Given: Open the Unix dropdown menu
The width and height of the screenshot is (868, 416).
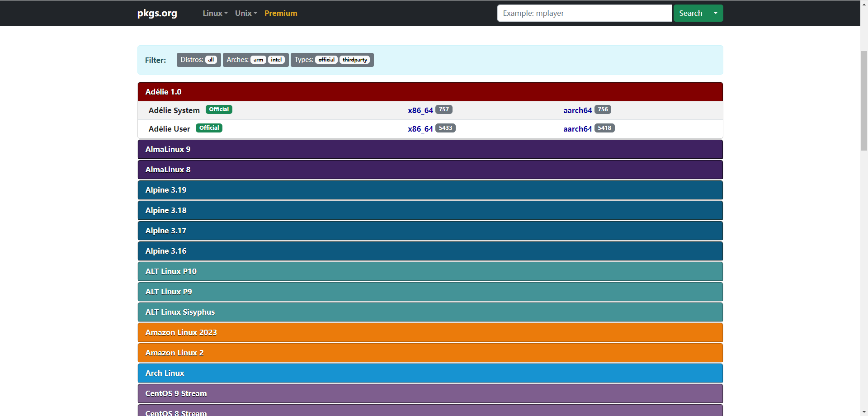Looking at the screenshot, I should [x=246, y=13].
